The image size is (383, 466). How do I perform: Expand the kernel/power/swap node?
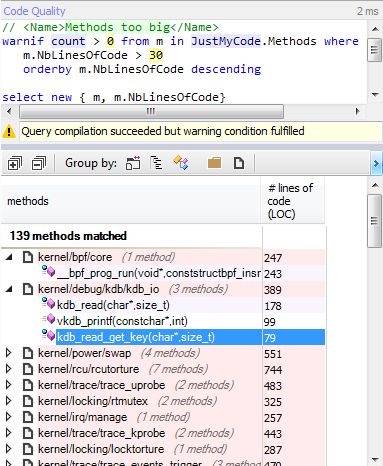pyautogui.click(x=9, y=353)
